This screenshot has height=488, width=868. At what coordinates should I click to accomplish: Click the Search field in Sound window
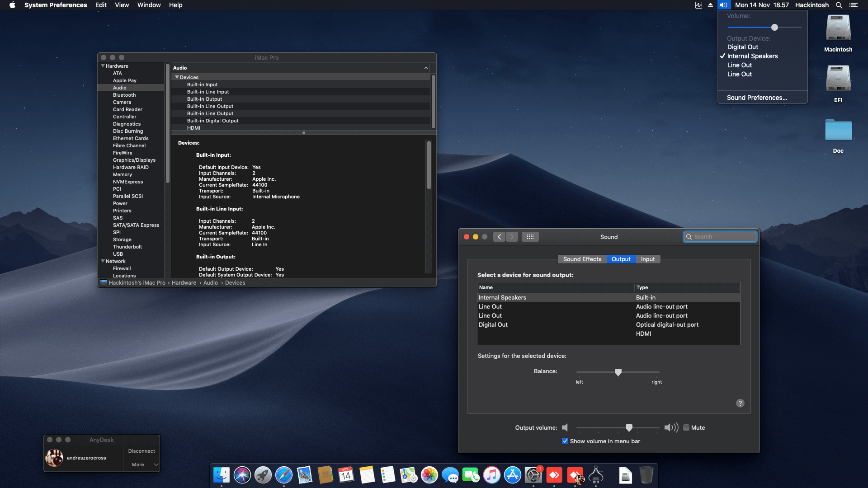[x=720, y=237]
